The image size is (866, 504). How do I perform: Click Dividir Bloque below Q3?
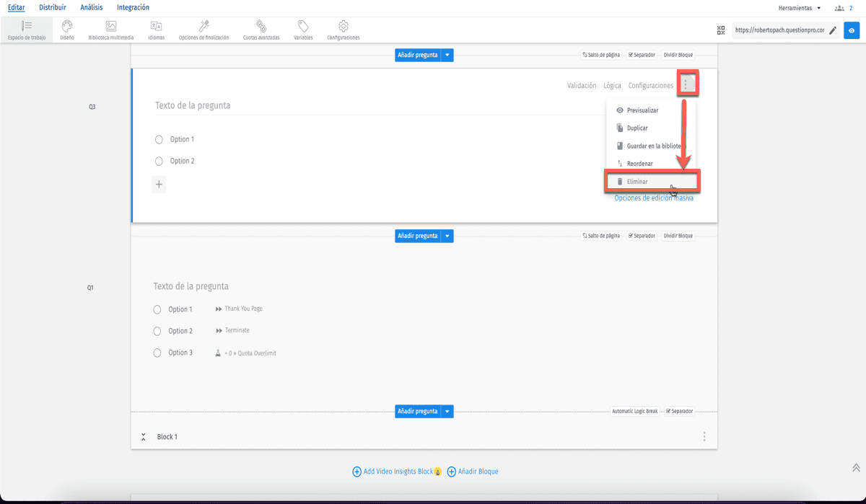678,236
